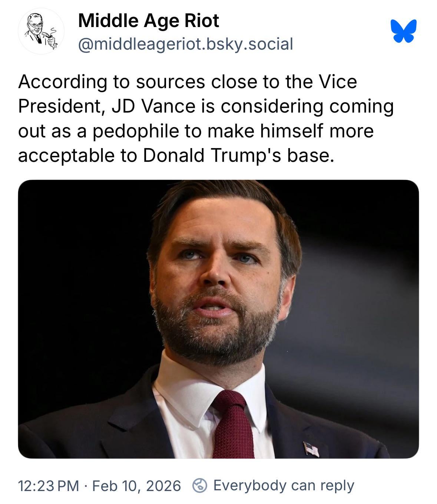Open the "Feb 10, 2026" date link
This screenshot has width=437, height=504.
pos(136,485)
